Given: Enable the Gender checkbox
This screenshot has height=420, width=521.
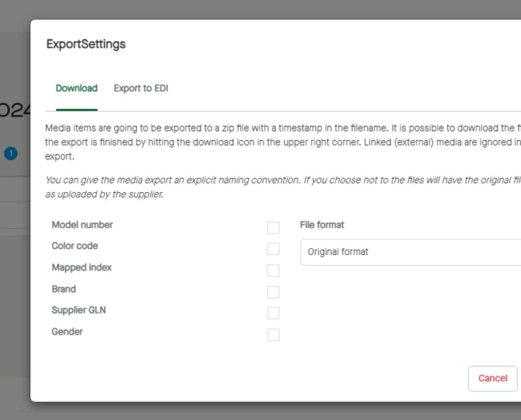Looking at the screenshot, I should [x=273, y=334].
